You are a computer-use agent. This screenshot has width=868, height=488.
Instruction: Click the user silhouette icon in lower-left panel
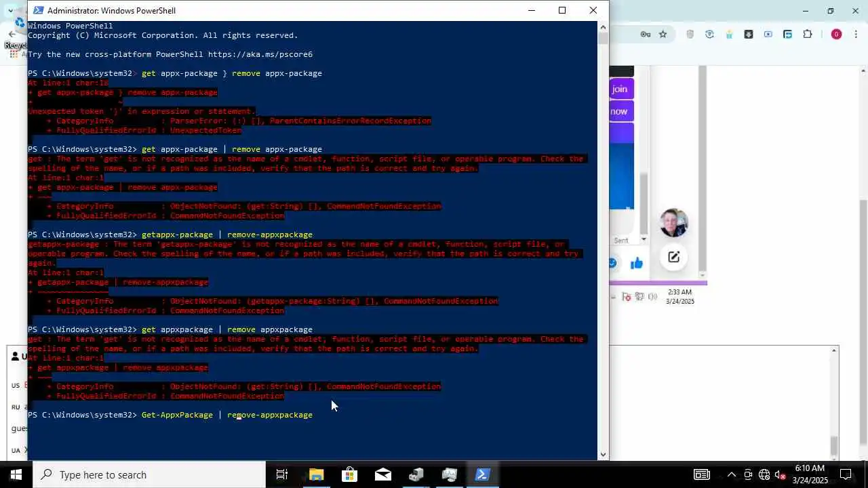pos(16,357)
